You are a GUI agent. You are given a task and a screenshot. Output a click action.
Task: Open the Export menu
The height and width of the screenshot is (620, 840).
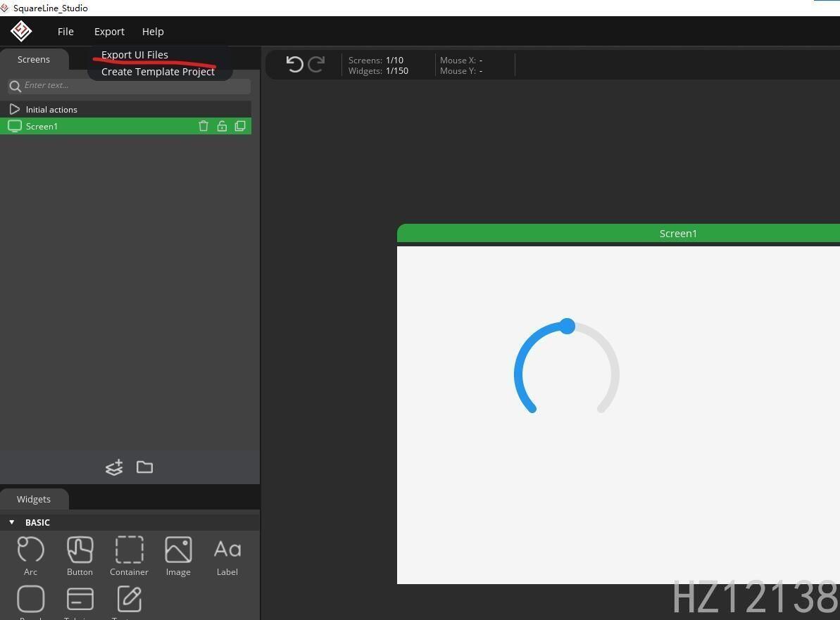point(109,32)
